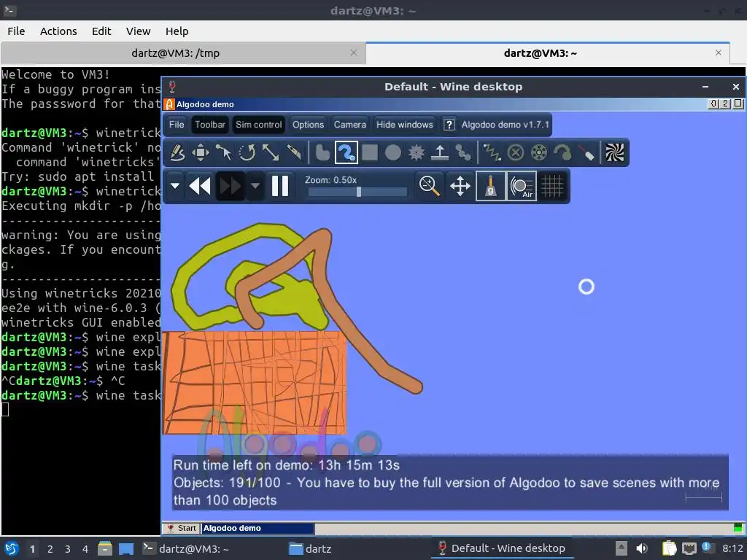The image size is (747, 560).
Task: Select the Thruster tool icon
Action: [562, 153]
